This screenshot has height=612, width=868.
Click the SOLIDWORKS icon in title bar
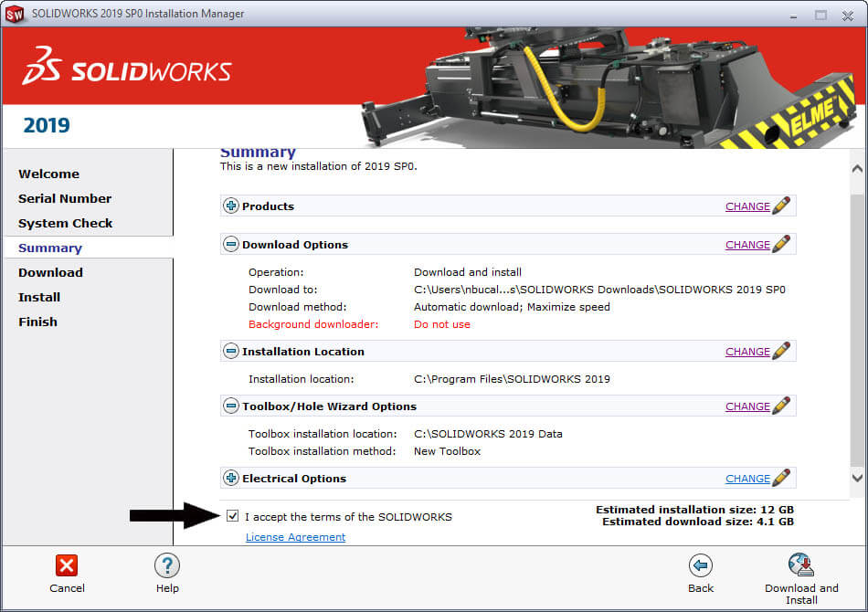(x=15, y=14)
